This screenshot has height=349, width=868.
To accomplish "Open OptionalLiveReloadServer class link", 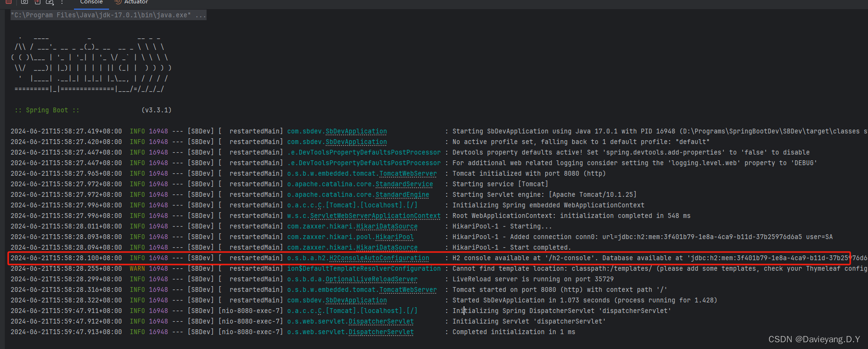I will tap(371, 279).
